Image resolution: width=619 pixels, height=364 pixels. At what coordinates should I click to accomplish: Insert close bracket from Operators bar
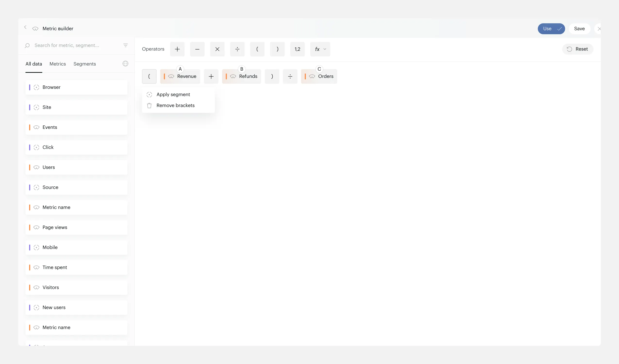click(x=277, y=49)
